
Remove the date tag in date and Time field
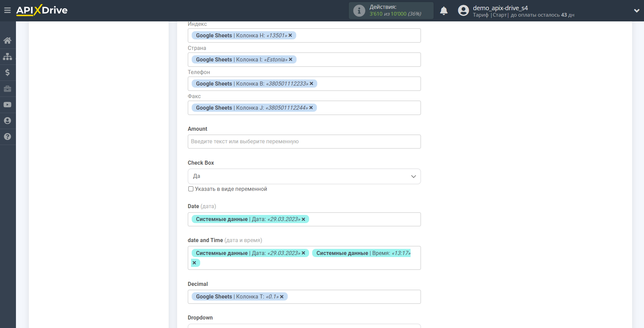click(x=303, y=253)
